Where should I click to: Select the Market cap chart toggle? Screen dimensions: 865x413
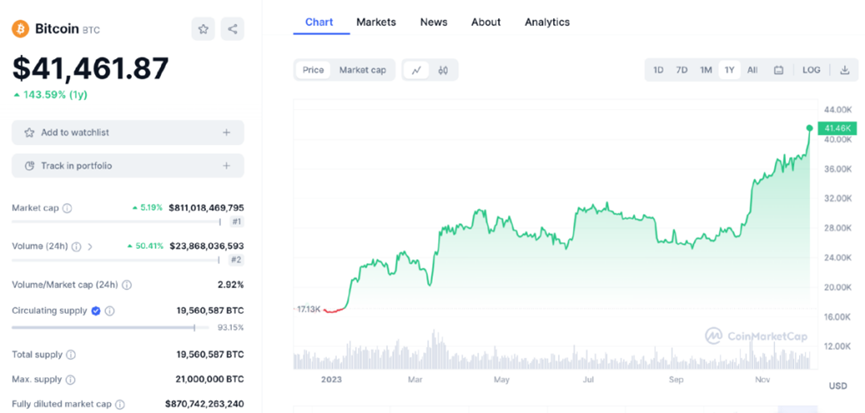362,70
